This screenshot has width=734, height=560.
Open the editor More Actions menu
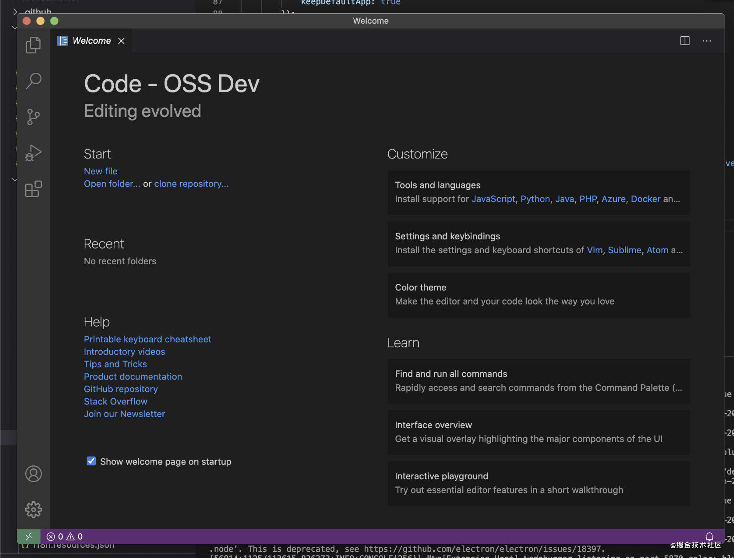pos(707,41)
